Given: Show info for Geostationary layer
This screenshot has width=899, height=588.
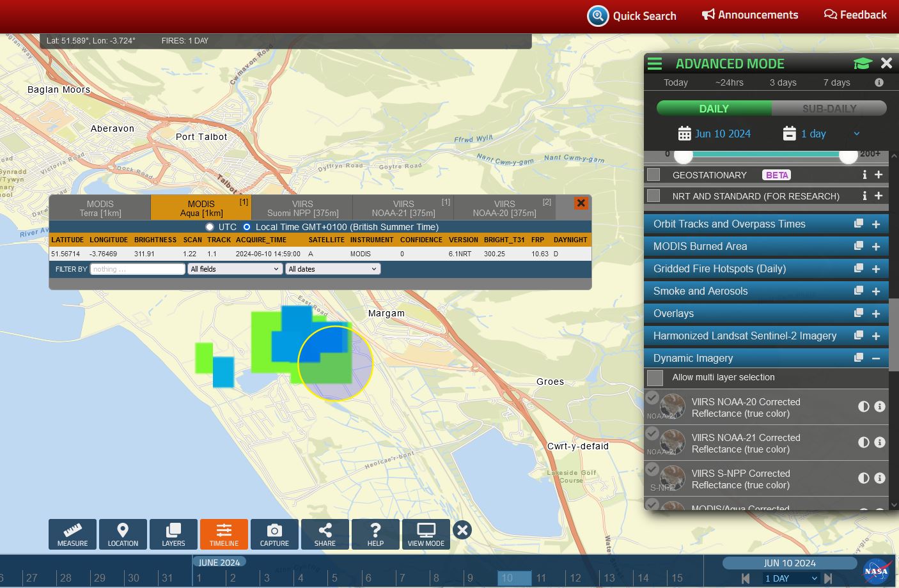Looking at the screenshot, I should [x=864, y=174].
